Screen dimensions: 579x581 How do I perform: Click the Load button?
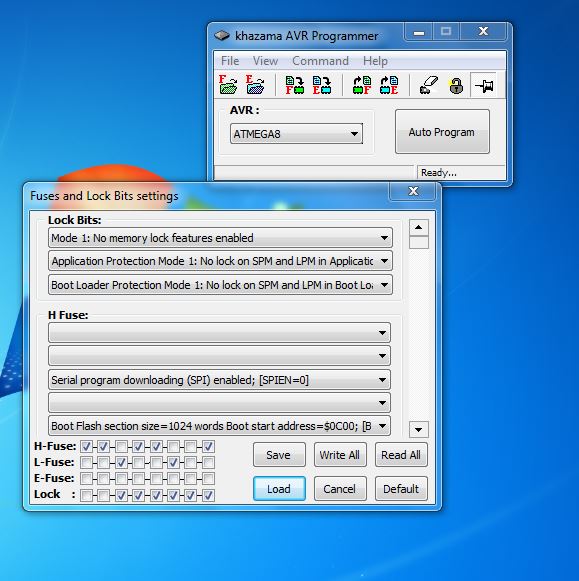tap(279, 489)
